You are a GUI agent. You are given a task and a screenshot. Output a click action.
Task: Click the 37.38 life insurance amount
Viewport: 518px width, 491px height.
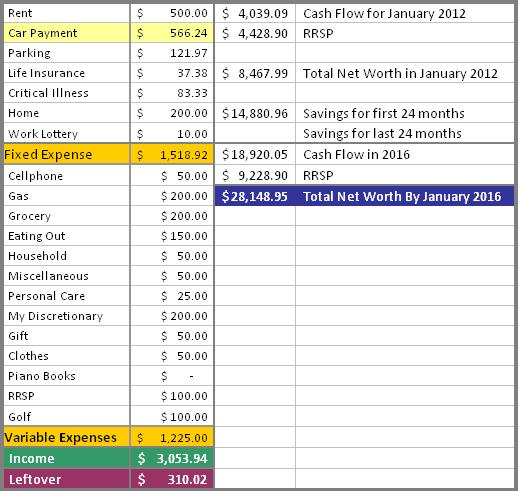tap(172, 73)
